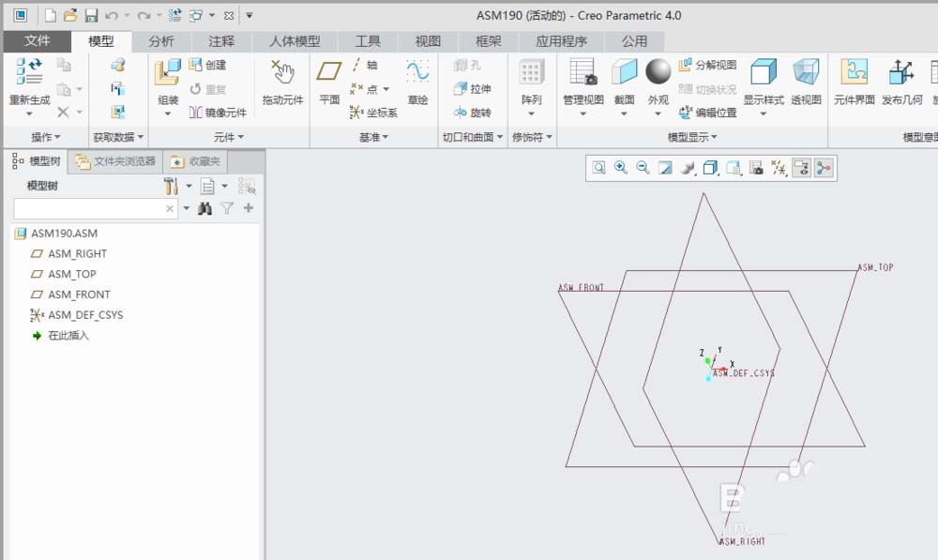This screenshot has width=938, height=560.
Task: Click the Appearance (外观) sphere icon
Action: [x=658, y=72]
